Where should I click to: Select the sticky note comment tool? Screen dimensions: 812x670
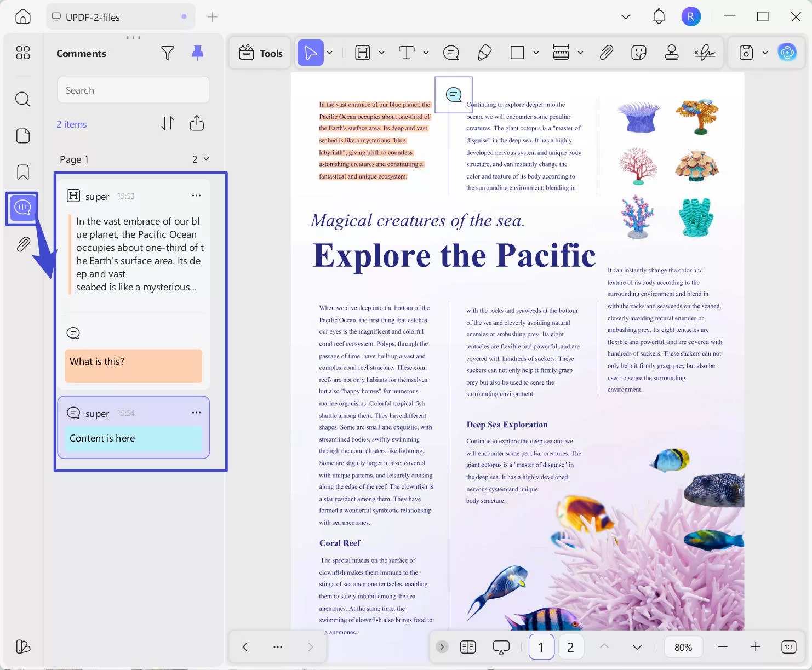tap(451, 53)
